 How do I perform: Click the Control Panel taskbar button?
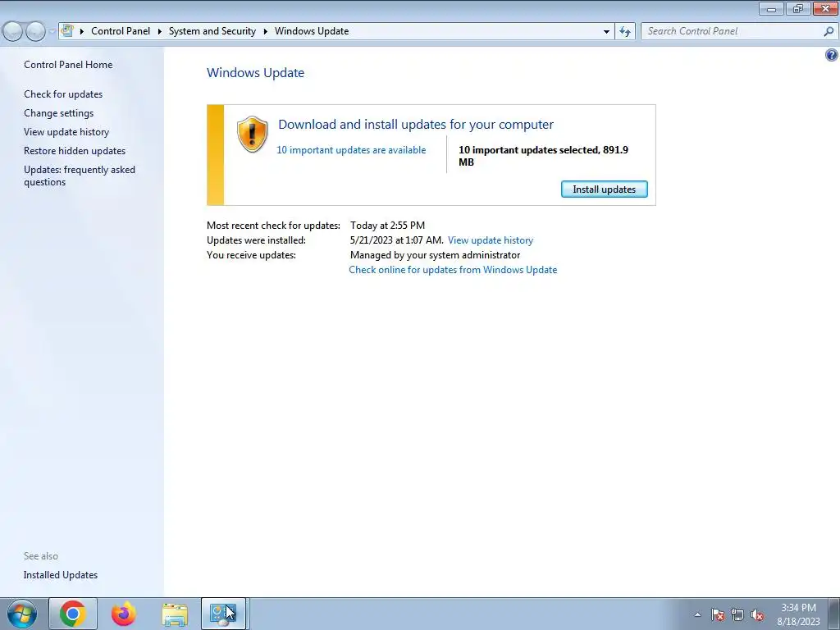pyautogui.click(x=223, y=614)
